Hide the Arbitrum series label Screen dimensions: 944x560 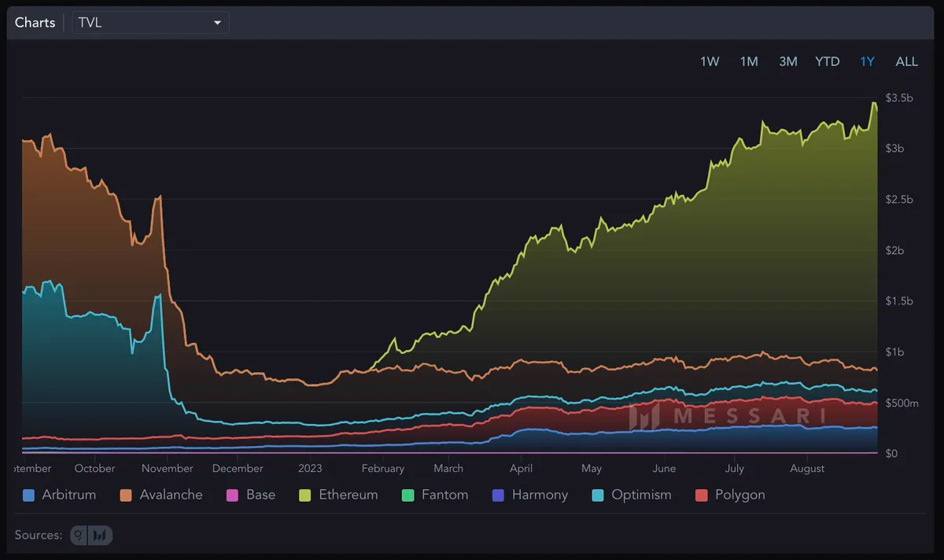69,495
